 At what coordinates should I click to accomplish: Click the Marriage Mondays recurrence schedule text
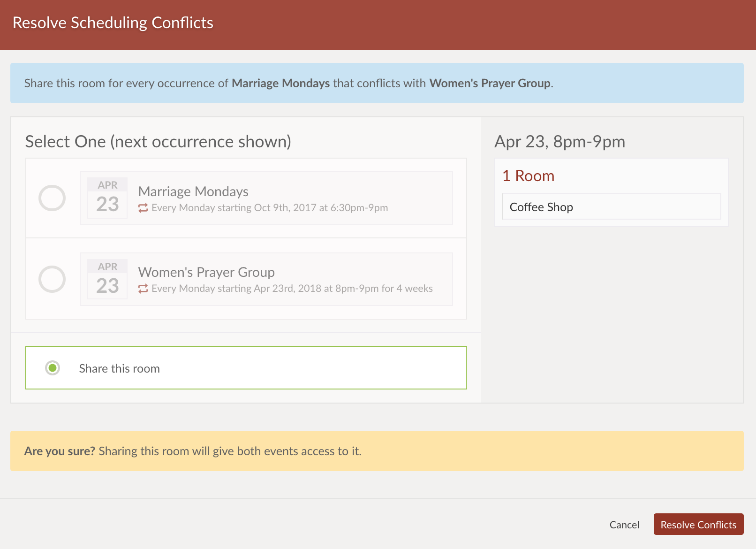click(270, 208)
